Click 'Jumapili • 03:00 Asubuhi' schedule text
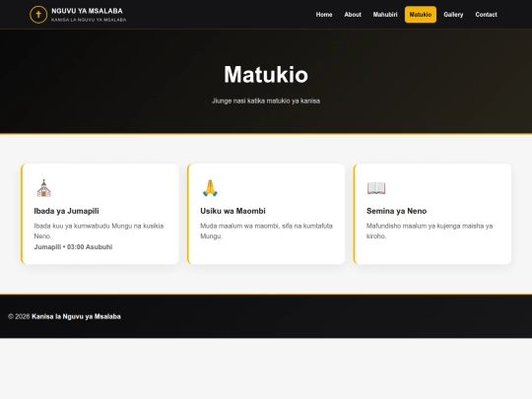The height and width of the screenshot is (399, 532). 73,247
